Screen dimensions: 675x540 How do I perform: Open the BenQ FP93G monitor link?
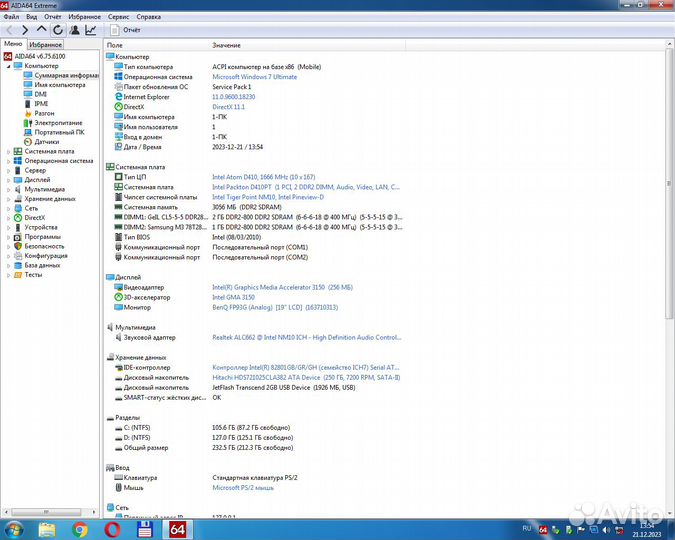click(275, 307)
